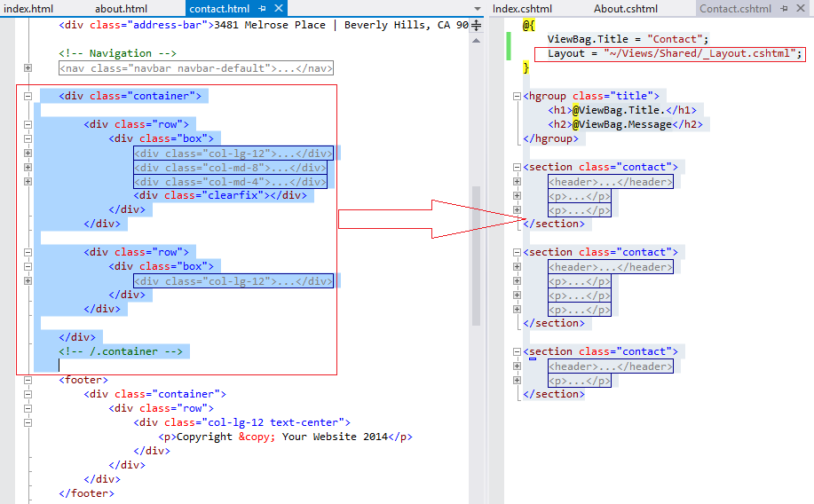Screen dimensions: 814x504
Task: Click the third section's collapsed header box
Action: 611,366
